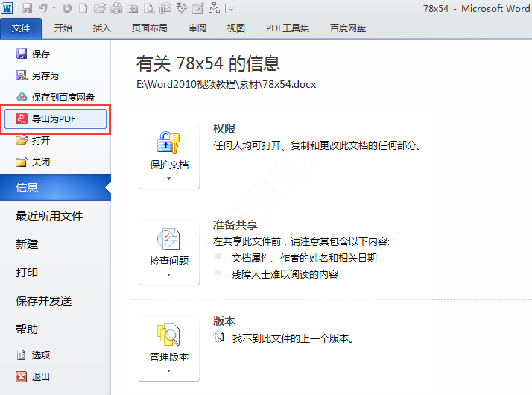Click the 文档属性、作者的姓名和相关日期 line

tap(304, 259)
